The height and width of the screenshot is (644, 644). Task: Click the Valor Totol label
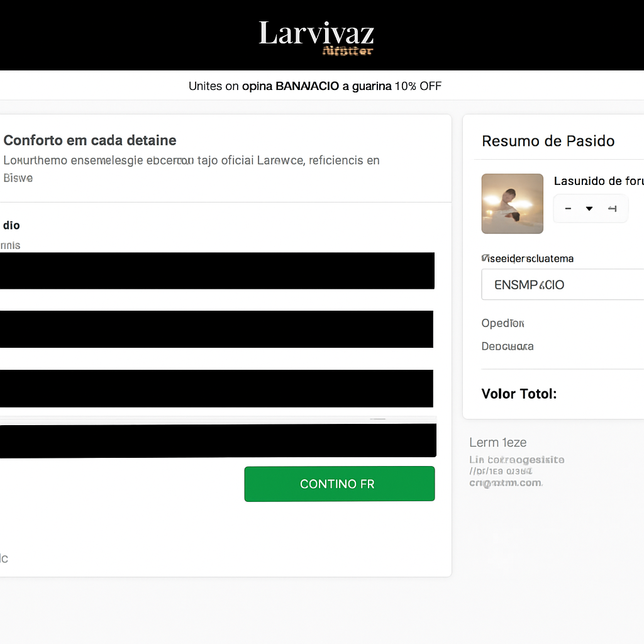(x=518, y=394)
